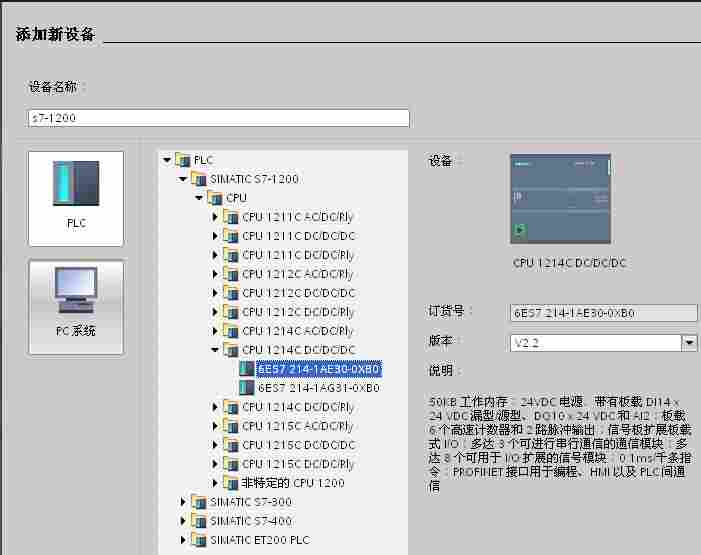The image size is (701, 555).
Task: Click the folder icon for CPU 1215C DC/DC/DC
Action: [230, 445]
